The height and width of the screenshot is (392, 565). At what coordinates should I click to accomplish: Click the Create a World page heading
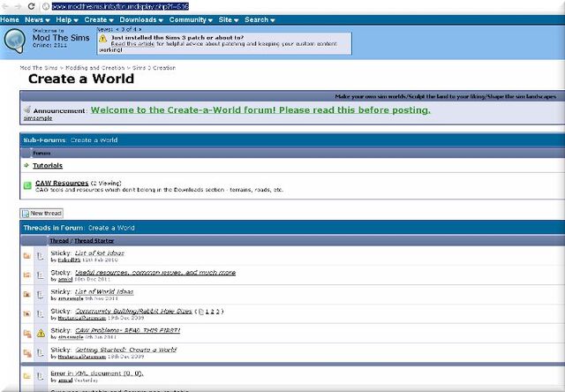[x=81, y=79]
